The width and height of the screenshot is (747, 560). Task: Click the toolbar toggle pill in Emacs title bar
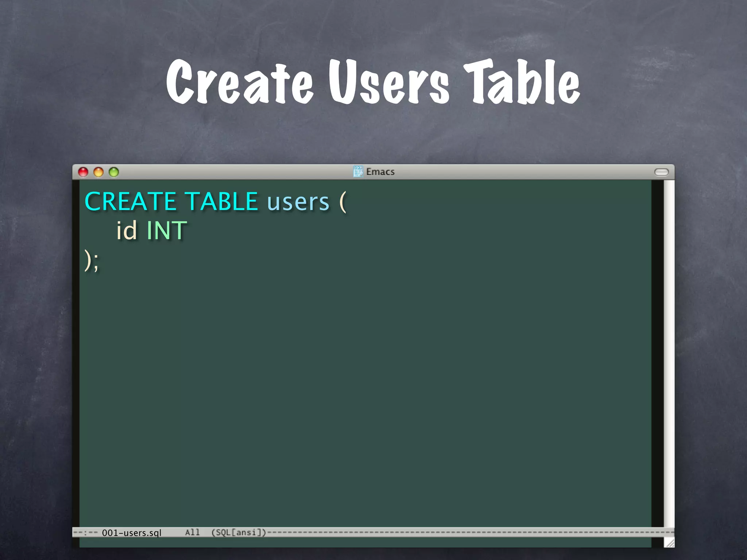pyautogui.click(x=661, y=172)
